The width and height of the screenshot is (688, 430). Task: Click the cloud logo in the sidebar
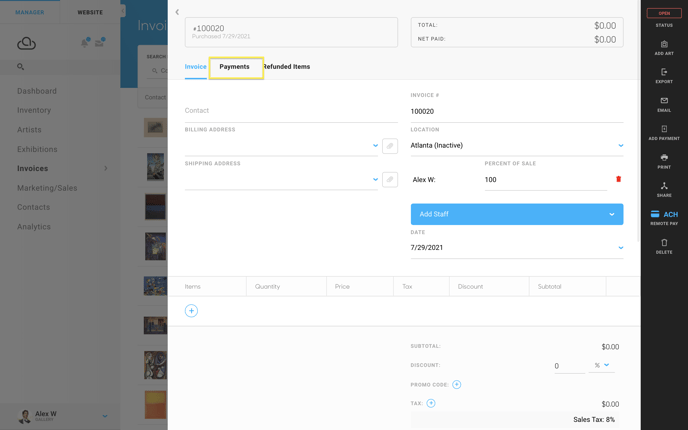(26, 43)
